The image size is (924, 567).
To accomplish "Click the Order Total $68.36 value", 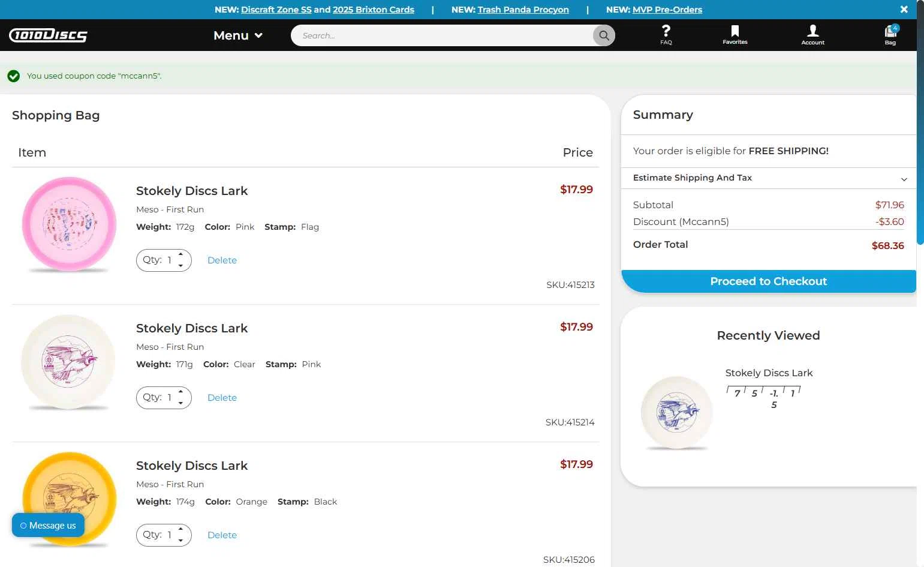I will pyautogui.click(x=887, y=245).
